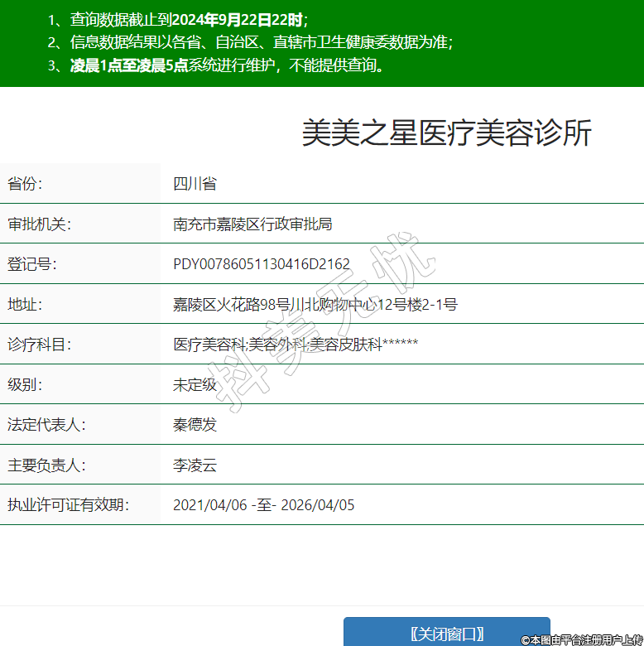
Task: Click the 法定代表人 row label
Action: tap(46, 425)
